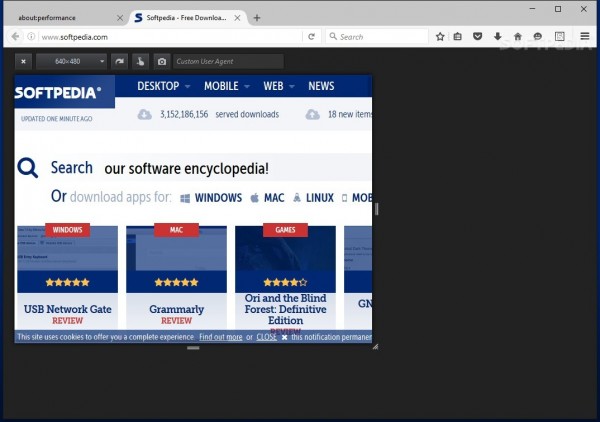The image size is (600, 422).
Task: Click the red MAC category badge
Action: tap(176, 230)
